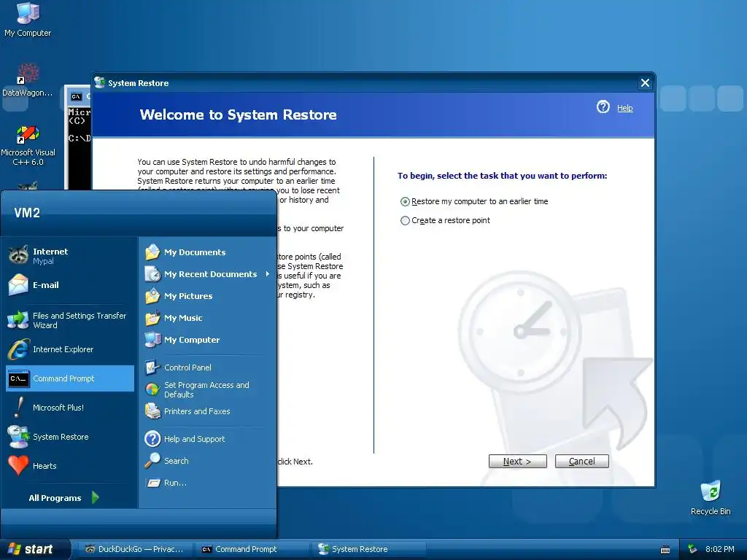This screenshot has width=747, height=560.
Task: Start Hearts game icon
Action: [x=18, y=466]
